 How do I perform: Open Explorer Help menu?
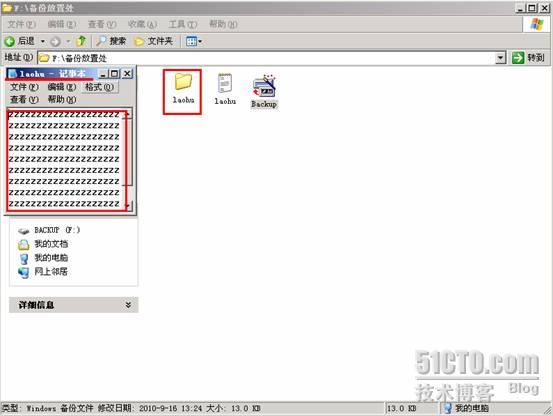[223, 24]
